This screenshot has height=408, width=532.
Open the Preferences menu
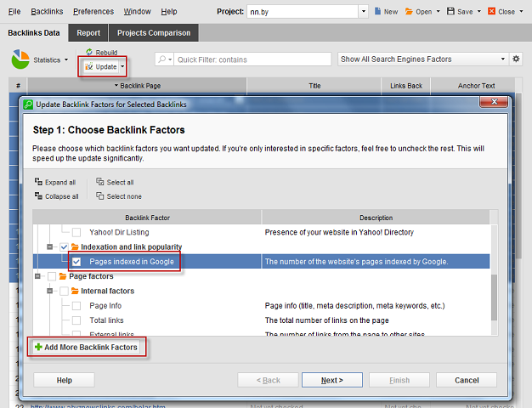point(93,12)
